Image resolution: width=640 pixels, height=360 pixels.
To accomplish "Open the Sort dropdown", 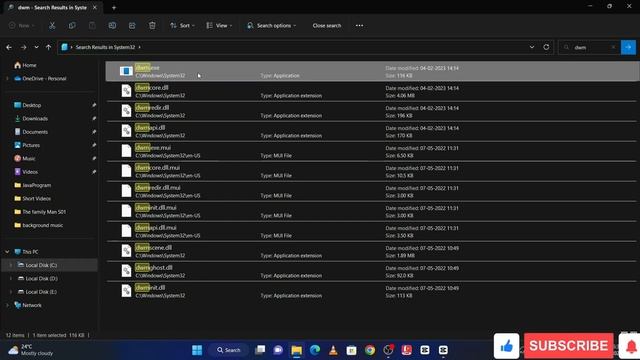I will pyautogui.click(x=182, y=25).
